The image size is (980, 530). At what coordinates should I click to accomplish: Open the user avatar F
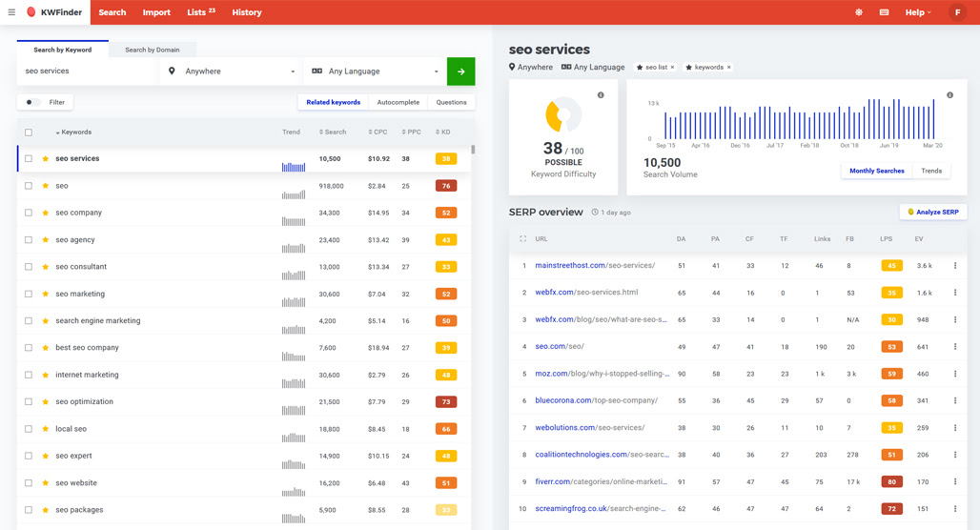pos(957,11)
